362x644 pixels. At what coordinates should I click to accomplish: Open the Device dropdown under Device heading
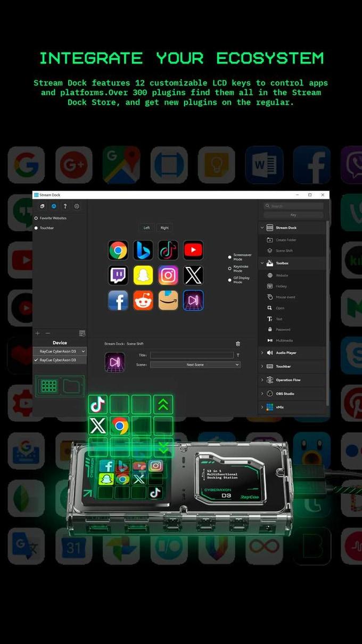pyautogui.click(x=60, y=351)
